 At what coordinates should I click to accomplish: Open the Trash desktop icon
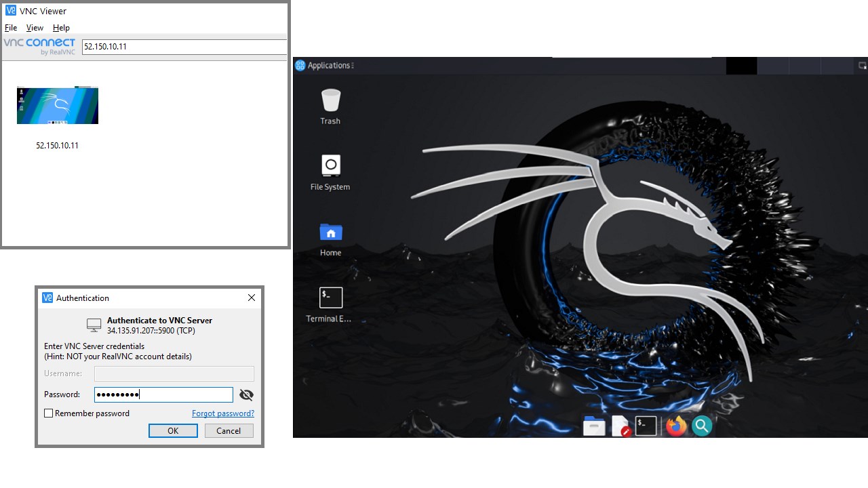(x=330, y=107)
